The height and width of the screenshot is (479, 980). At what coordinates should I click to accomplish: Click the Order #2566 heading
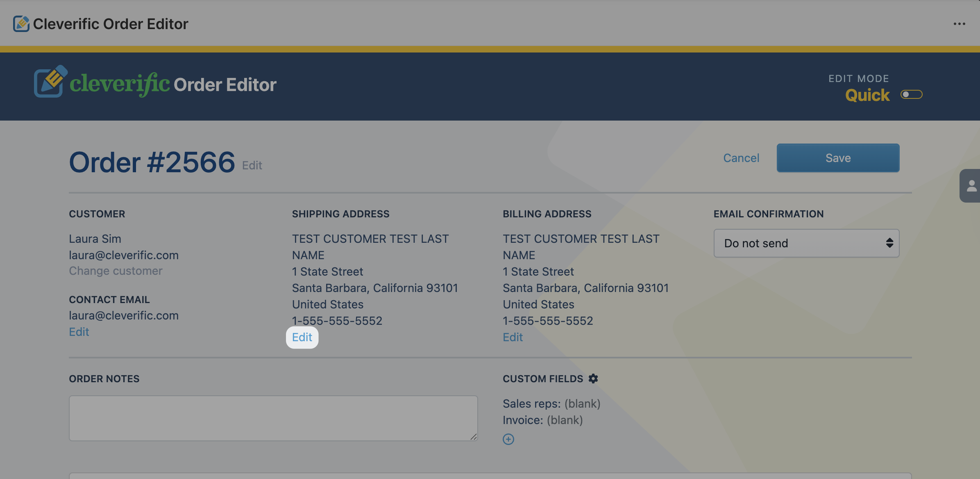pyautogui.click(x=152, y=162)
